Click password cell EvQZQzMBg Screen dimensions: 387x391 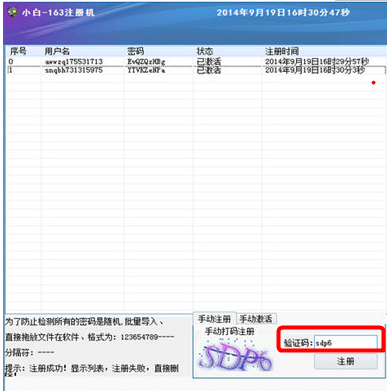click(x=146, y=62)
